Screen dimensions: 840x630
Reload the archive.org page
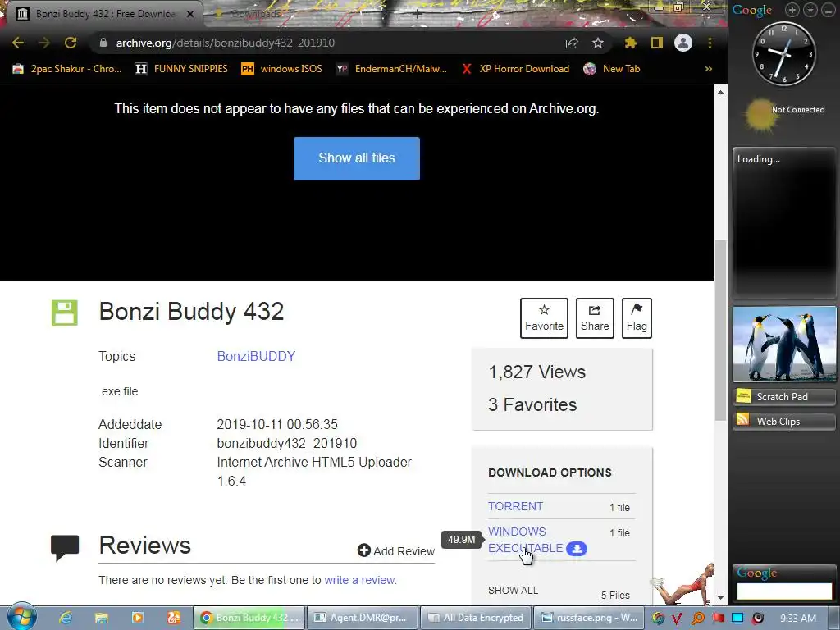71,43
